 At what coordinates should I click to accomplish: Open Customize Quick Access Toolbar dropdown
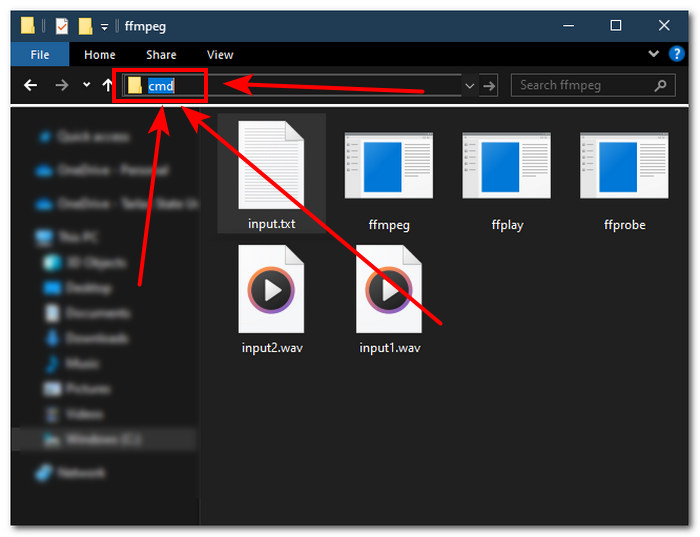(x=104, y=27)
